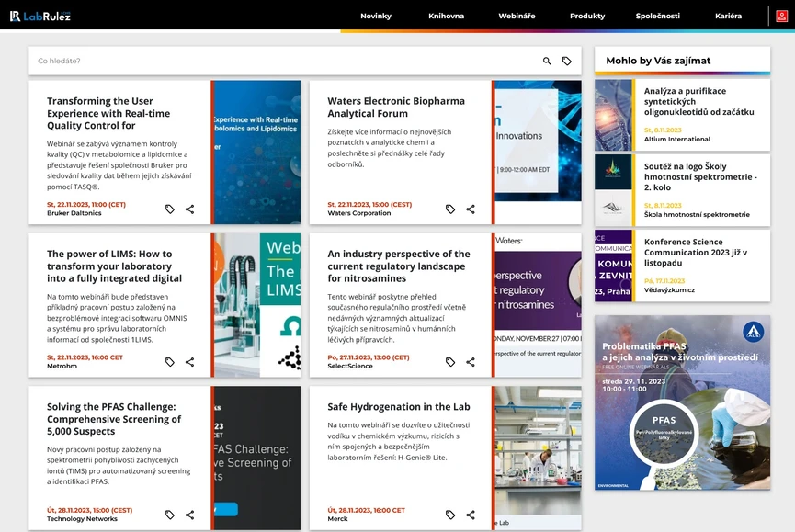Open 'Konference Science Communication 2023' article

[x=695, y=253]
